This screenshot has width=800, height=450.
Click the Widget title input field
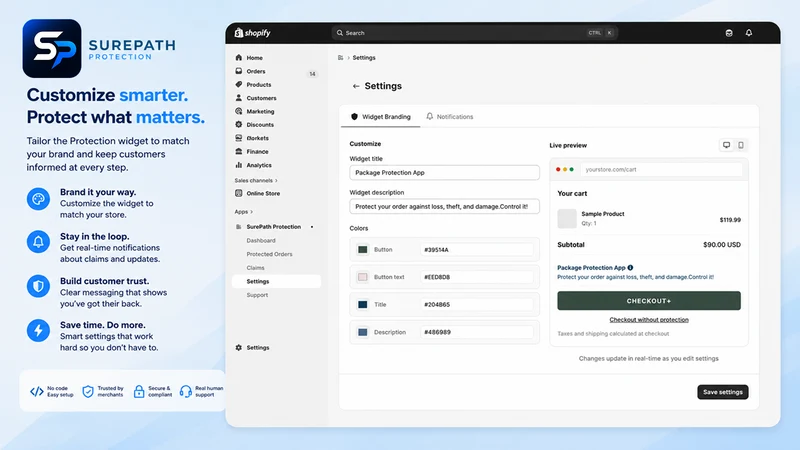(444, 172)
